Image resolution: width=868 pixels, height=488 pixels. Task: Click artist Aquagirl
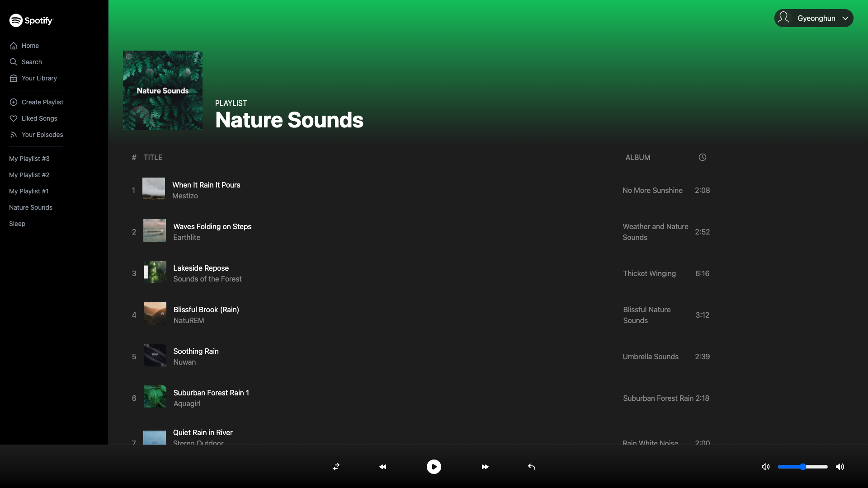tap(187, 404)
